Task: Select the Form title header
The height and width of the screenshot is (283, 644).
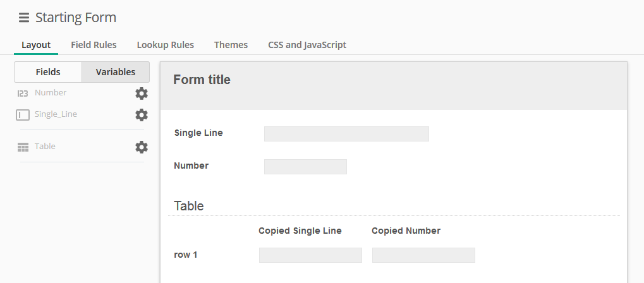Action: (202, 80)
